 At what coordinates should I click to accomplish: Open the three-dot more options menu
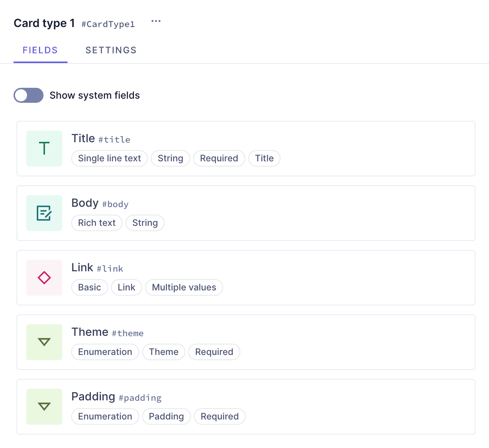(156, 21)
